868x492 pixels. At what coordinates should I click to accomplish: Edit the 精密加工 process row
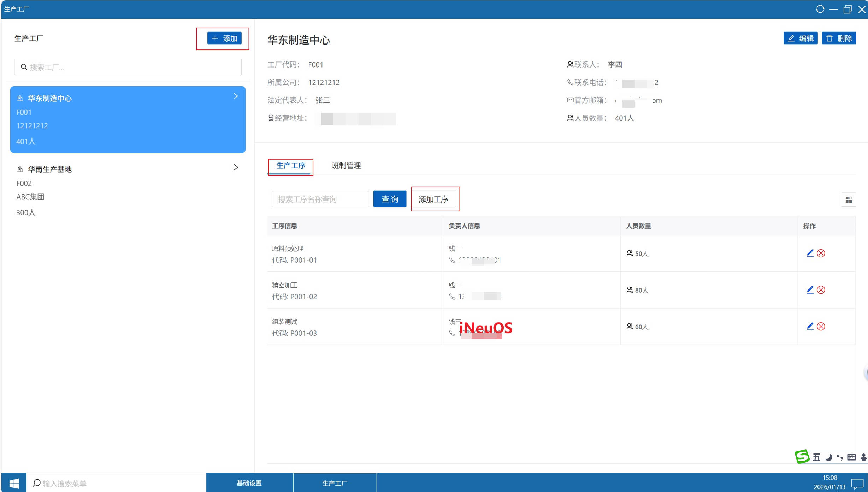(810, 290)
